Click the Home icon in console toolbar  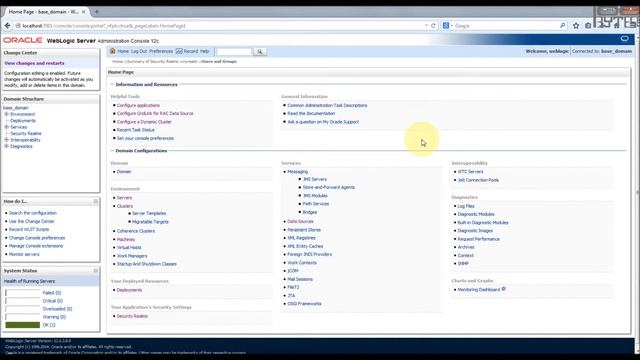coord(113,51)
